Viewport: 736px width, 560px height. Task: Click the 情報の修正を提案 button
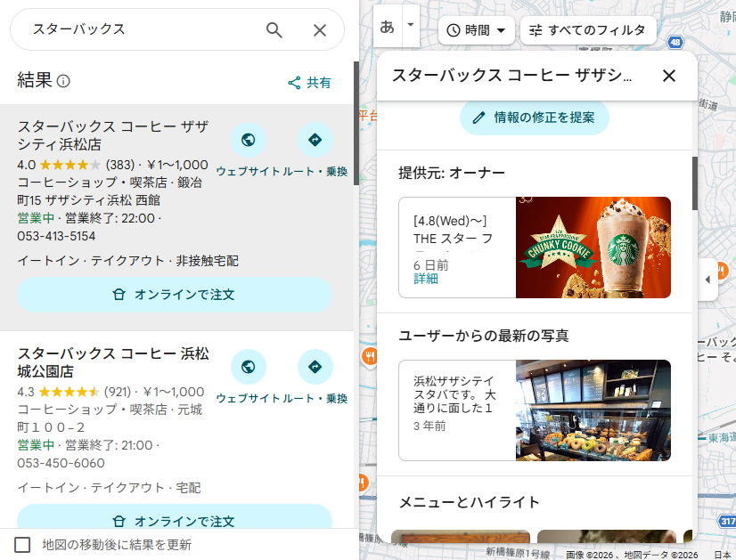click(533, 117)
